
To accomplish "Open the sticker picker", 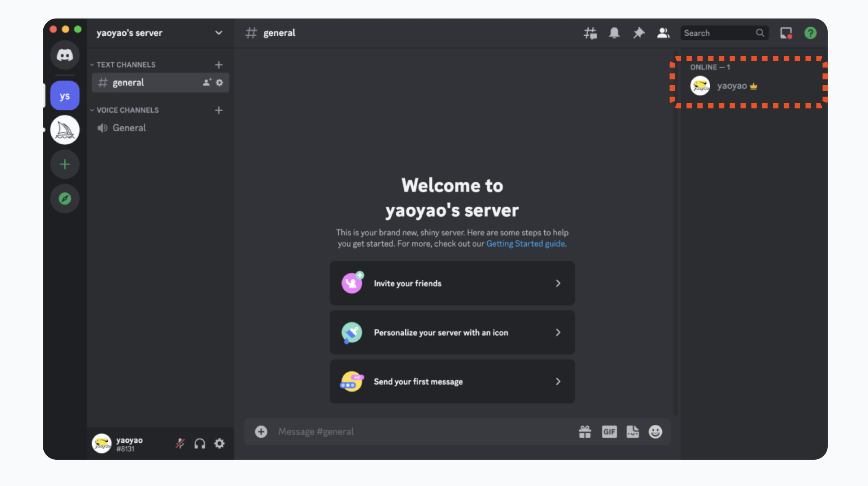I will tap(632, 432).
